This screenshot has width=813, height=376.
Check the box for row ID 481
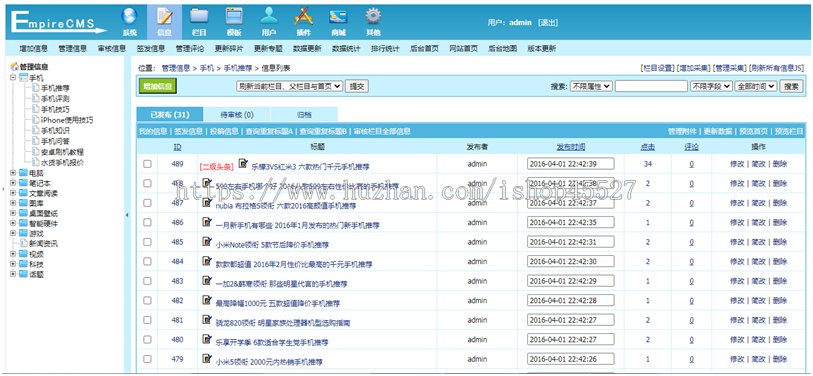pos(147,320)
